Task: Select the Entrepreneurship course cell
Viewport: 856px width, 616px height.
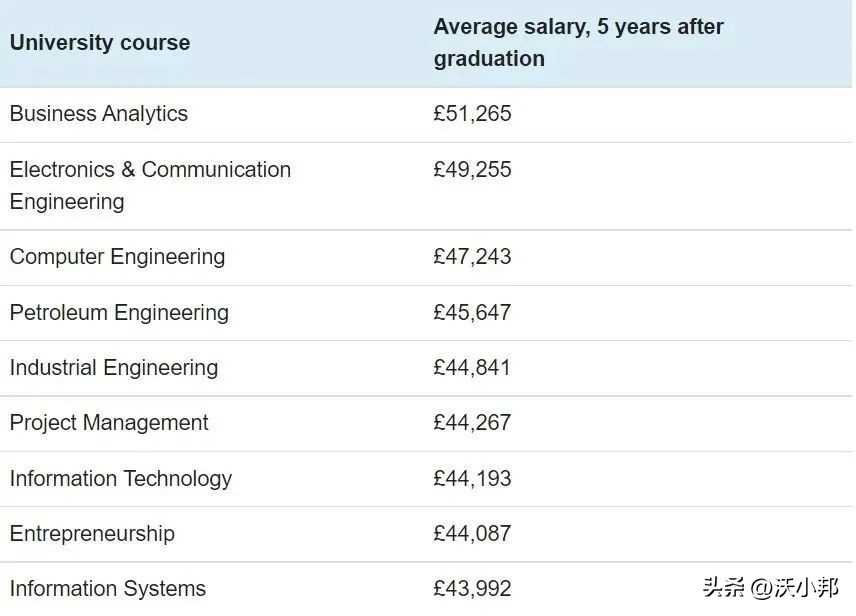Action: (92, 534)
